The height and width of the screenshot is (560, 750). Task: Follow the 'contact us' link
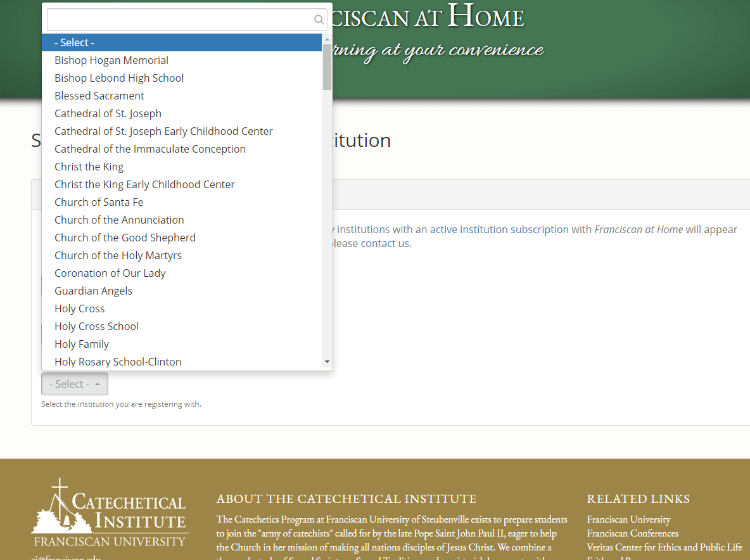385,243
